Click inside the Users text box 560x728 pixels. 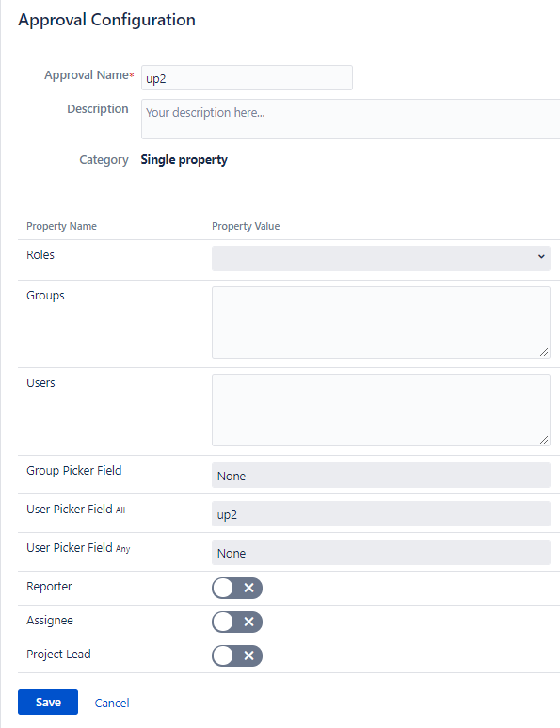(x=381, y=410)
